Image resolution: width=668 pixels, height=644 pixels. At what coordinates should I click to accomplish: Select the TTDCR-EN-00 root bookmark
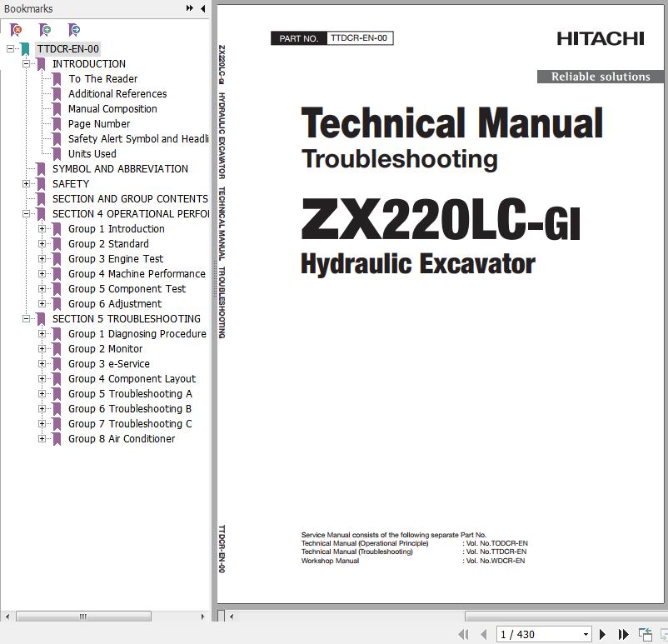click(67, 48)
